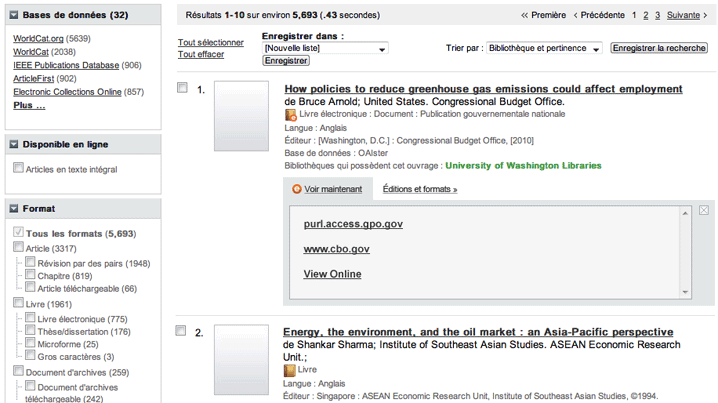The height and width of the screenshot is (403, 718).
Task: Close the online links box
Action: point(704,210)
